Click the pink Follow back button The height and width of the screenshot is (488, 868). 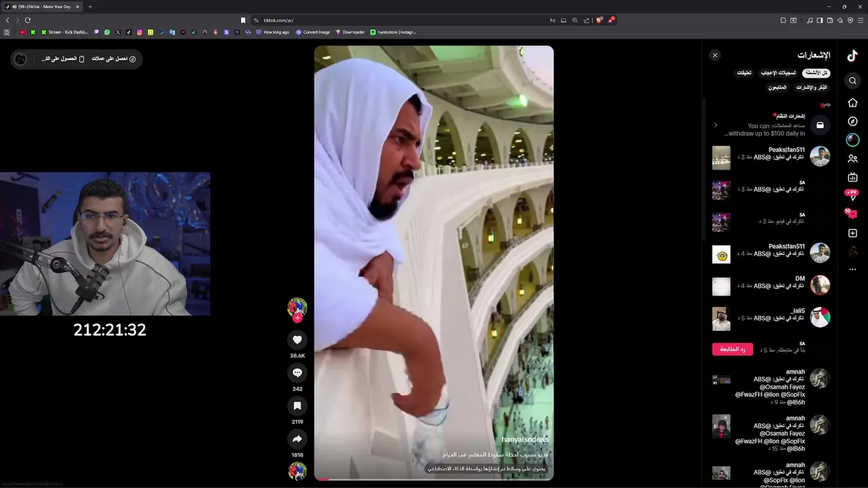(x=732, y=349)
